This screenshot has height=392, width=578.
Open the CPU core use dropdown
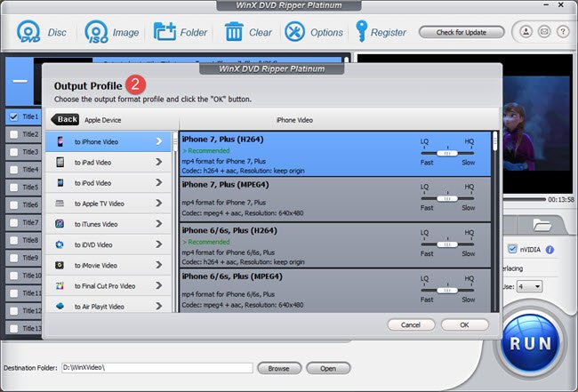pos(529,286)
